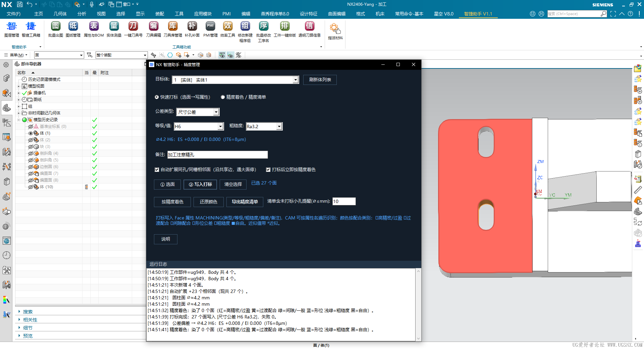Viewport: 644px width, 349px height.
Task: Run the 补孔补面 hole patch tool
Action: click(192, 29)
